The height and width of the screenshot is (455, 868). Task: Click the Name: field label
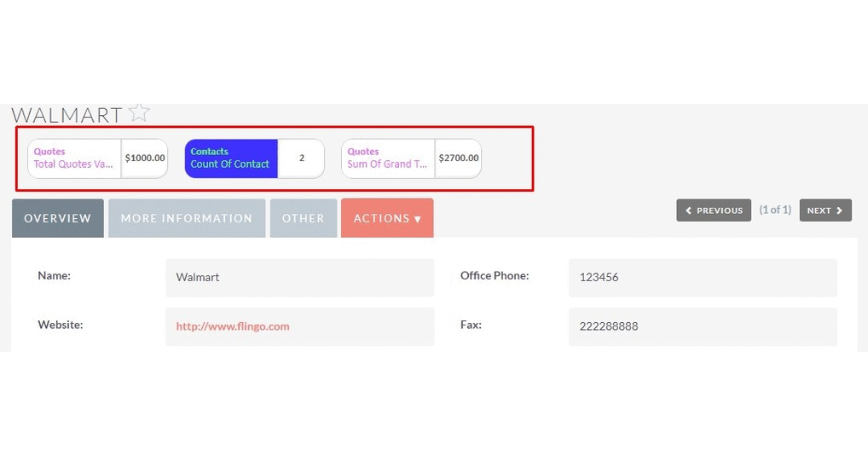tap(55, 275)
